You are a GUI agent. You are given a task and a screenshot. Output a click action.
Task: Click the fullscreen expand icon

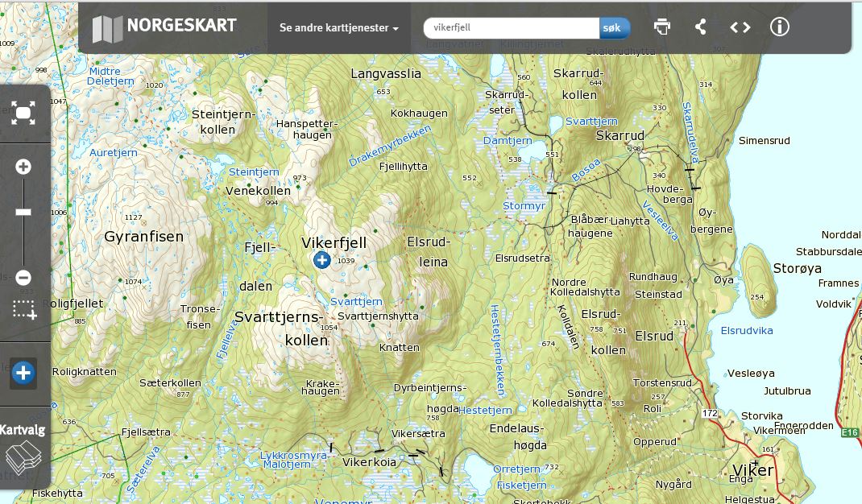pos(23,114)
